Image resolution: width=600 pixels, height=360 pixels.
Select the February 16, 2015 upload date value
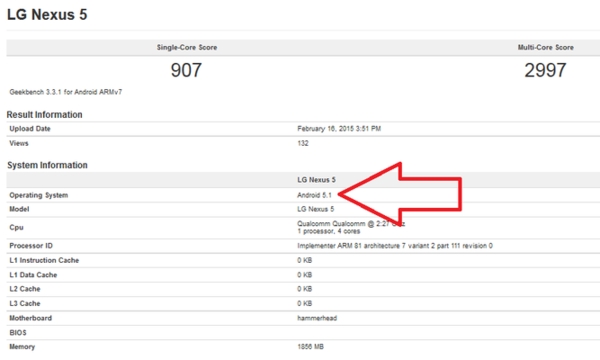339,129
